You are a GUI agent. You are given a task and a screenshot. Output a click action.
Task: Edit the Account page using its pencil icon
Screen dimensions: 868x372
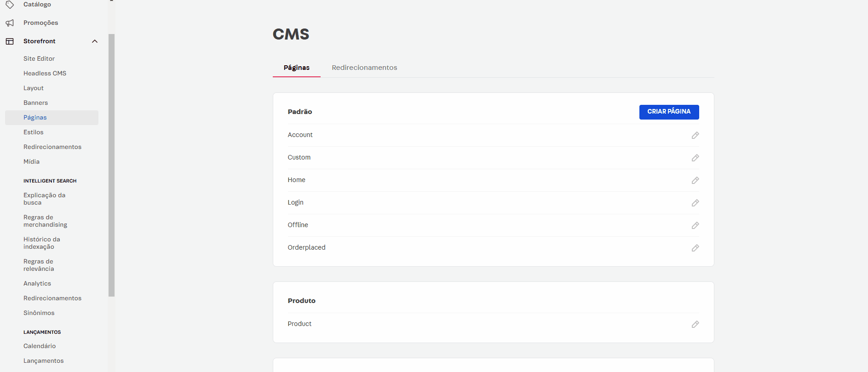click(695, 135)
